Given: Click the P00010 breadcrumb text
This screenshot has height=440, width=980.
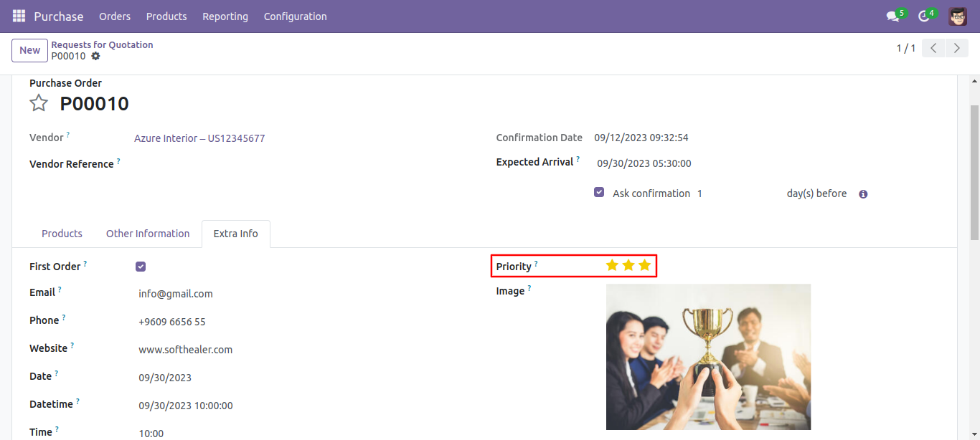Looking at the screenshot, I should point(68,56).
